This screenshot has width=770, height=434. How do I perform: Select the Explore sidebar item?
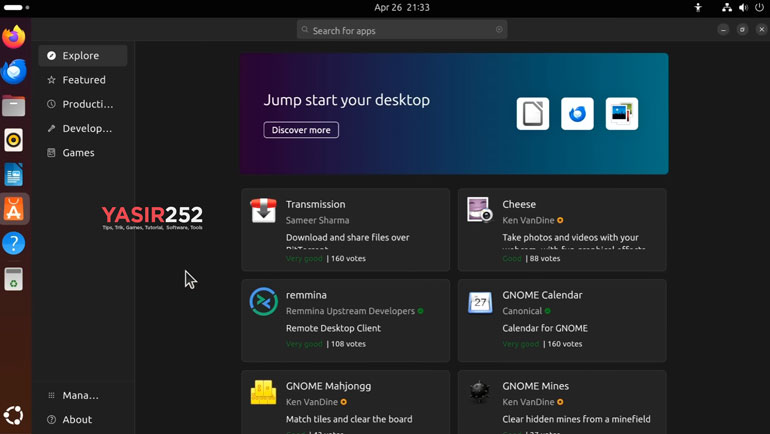(82, 55)
